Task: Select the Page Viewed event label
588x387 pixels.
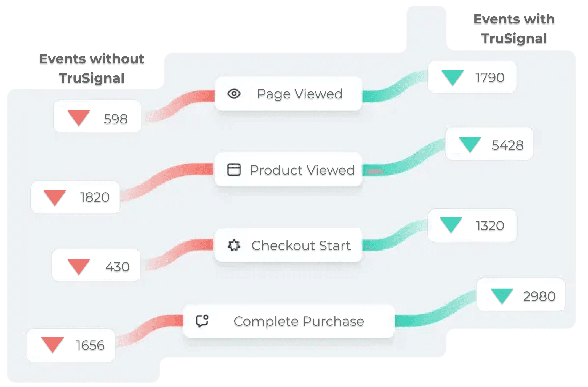Action: coord(300,94)
